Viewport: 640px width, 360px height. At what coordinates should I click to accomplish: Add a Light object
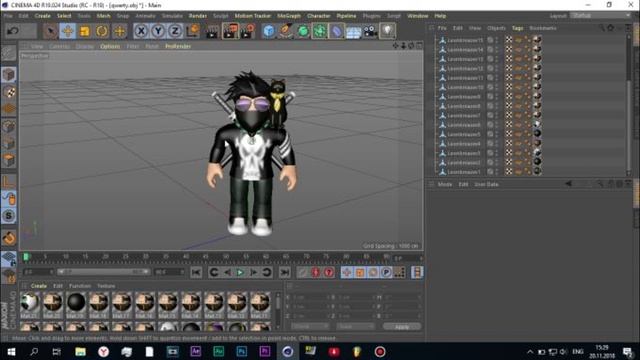coord(388,31)
